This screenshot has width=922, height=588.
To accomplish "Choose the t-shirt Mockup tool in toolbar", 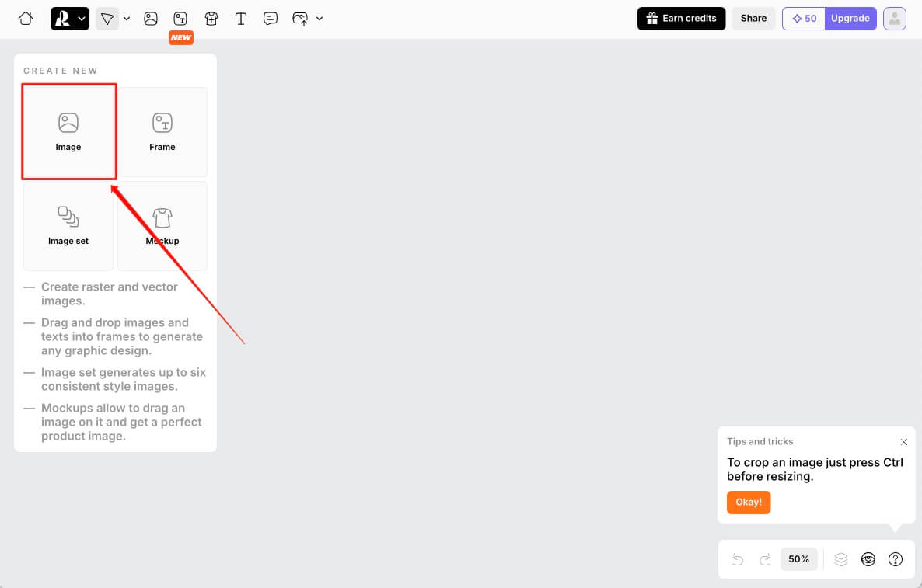I will click(x=211, y=19).
